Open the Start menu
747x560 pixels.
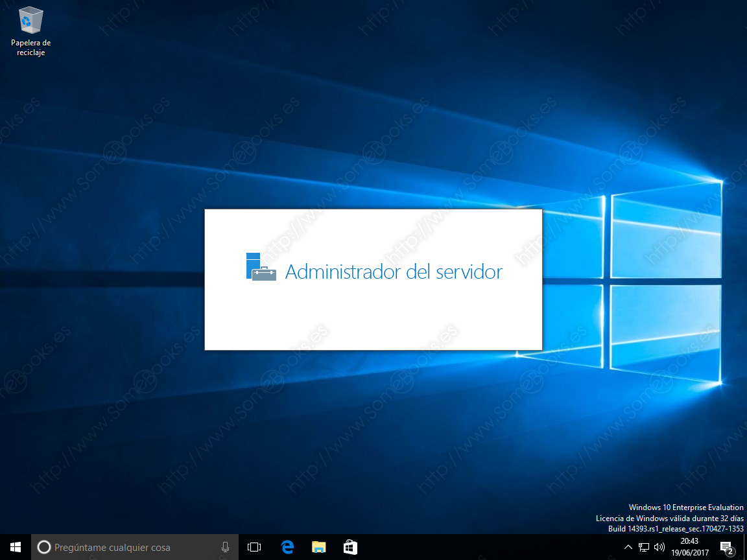[x=14, y=548]
